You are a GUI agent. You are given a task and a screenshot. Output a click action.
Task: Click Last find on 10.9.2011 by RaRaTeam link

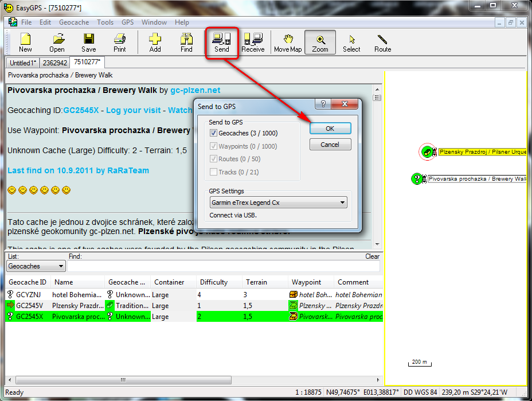[79, 170]
